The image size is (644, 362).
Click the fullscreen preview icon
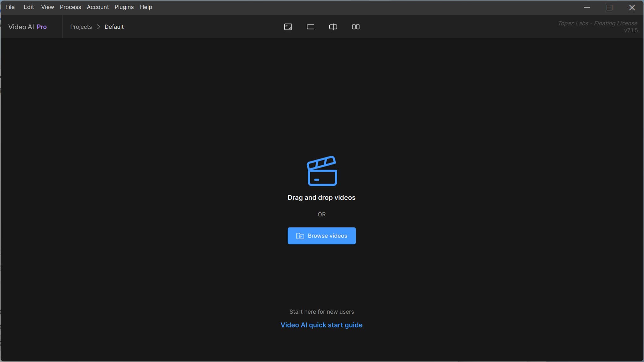[x=288, y=27]
